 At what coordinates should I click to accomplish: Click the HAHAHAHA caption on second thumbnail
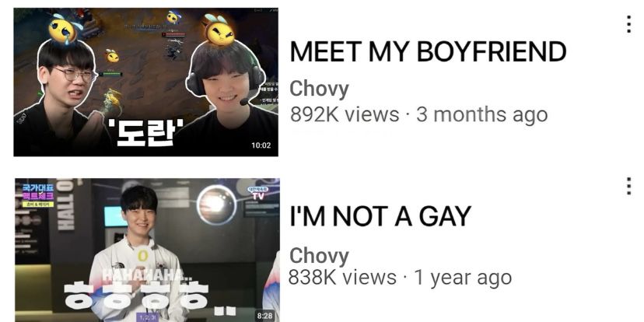coord(145,275)
